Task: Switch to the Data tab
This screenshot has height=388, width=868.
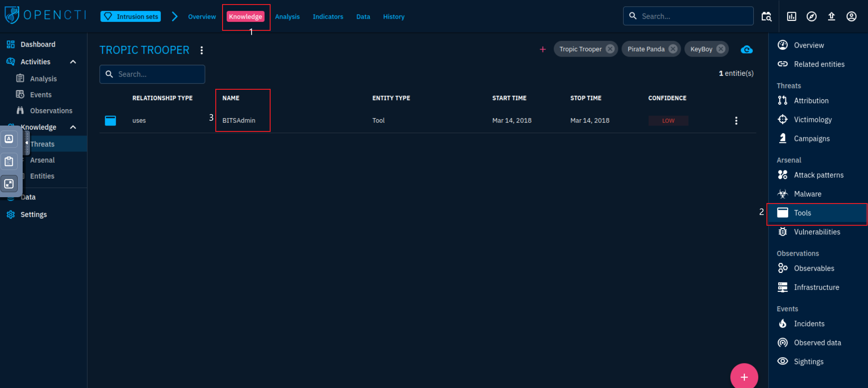Action: (x=363, y=16)
